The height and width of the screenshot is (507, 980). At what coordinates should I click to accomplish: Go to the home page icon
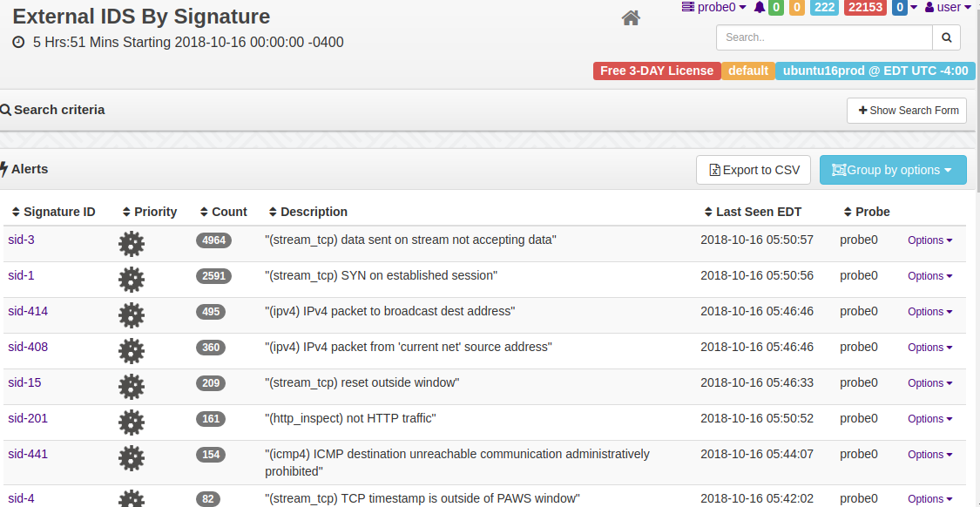pos(631,18)
